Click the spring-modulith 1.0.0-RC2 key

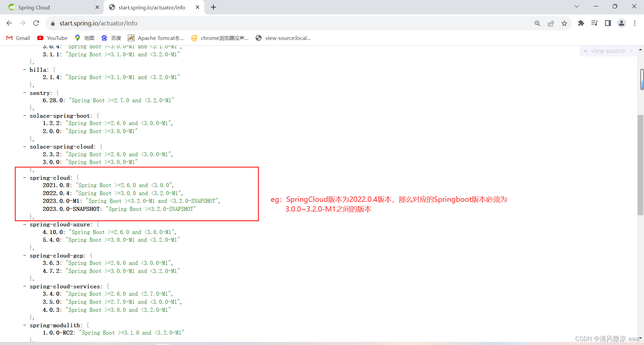click(58, 333)
